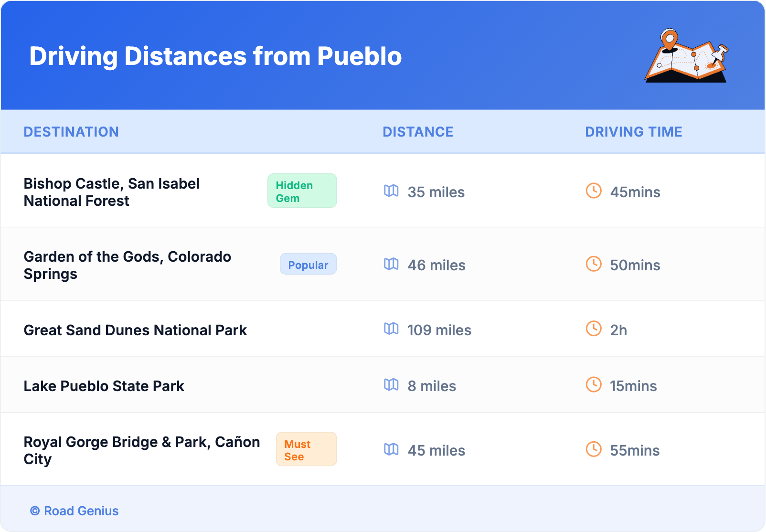
Task: Click the clock icon beside 55mins
Action: (x=594, y=449)
